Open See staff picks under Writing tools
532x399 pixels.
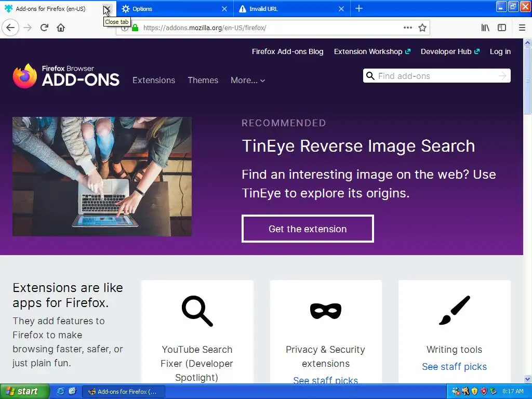coord(454,366)
